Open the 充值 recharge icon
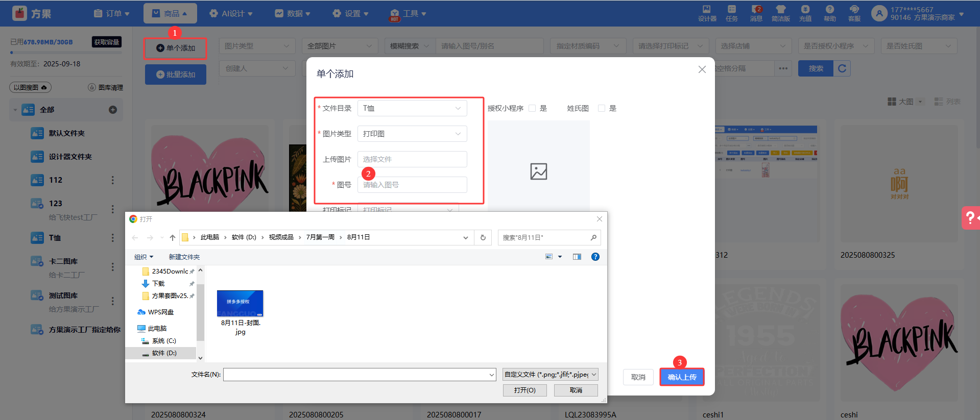Screen dimensions: 980x420 coord(805,13)
